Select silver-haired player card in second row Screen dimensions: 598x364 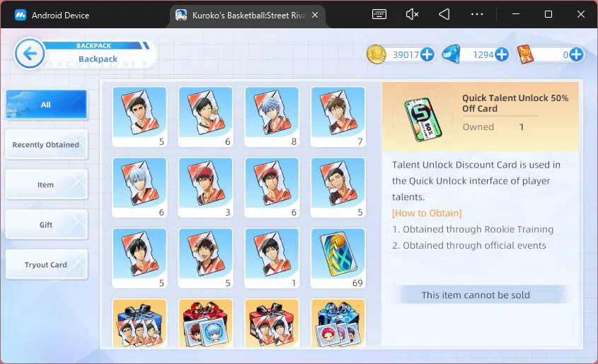pyautogui.click(x=139, y=187)
